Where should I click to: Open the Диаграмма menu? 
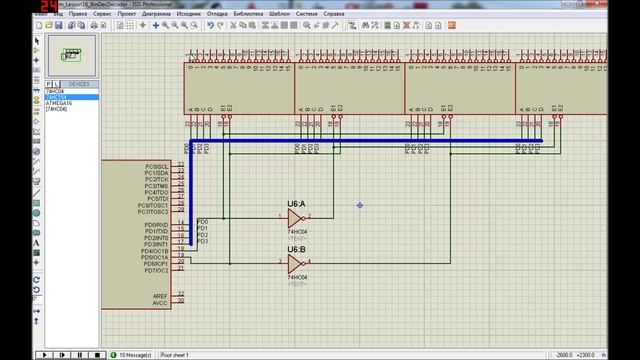[156, 14]
